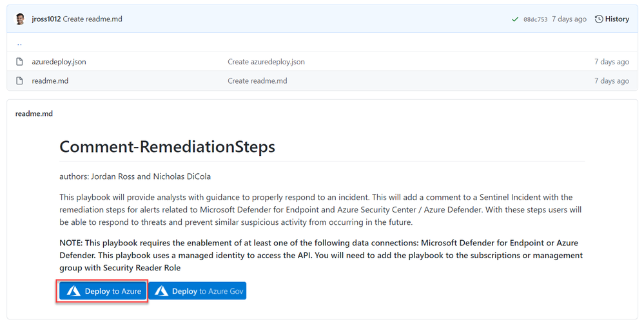The image size is (644, 322).
Task: Click the green commit status checkmark
Action: 515,19
